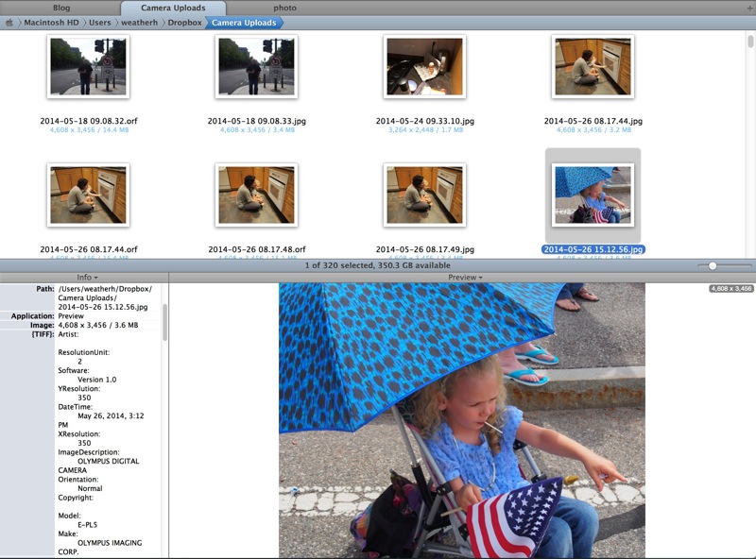Select thumbnail 2014-05-26 08.17.49.jpg

(424, 195)
